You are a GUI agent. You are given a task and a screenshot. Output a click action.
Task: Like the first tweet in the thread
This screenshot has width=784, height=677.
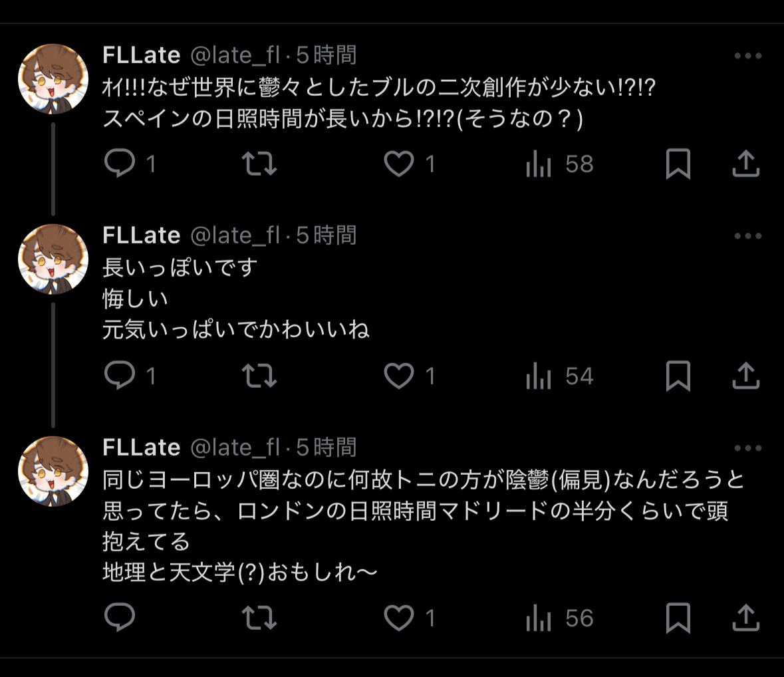coord(399,164)
